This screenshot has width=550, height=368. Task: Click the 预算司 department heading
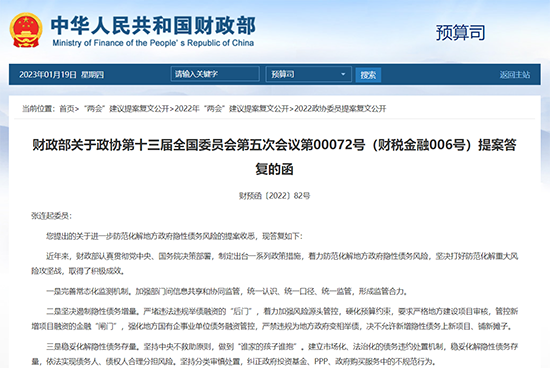point(461,33)
